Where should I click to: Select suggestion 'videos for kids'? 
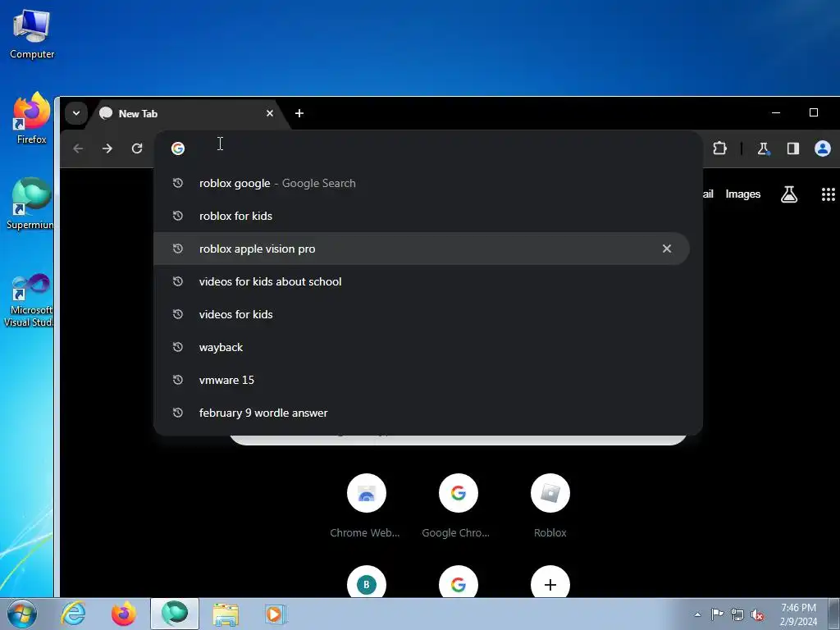pos(422,314)
